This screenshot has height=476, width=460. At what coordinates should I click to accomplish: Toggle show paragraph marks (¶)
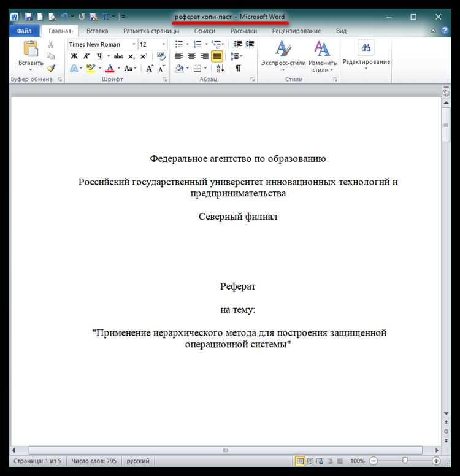coord(239,68)
